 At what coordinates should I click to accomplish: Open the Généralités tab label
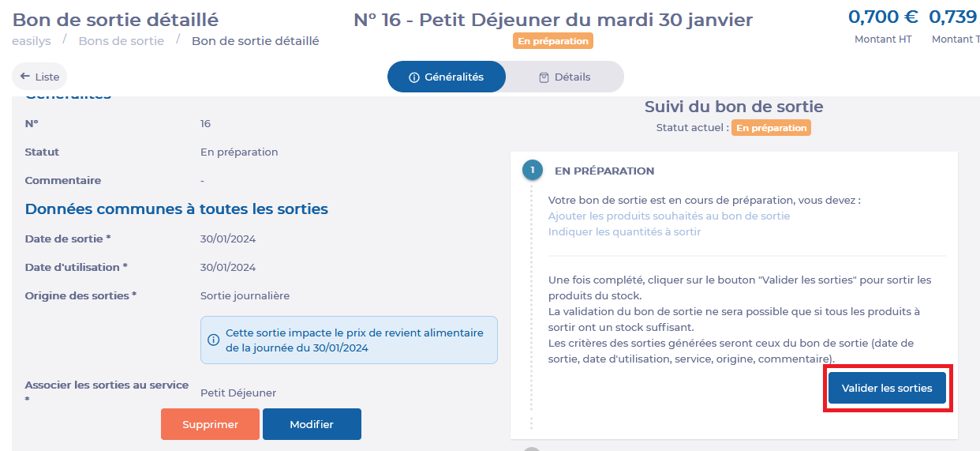click(x=454, y=77)
